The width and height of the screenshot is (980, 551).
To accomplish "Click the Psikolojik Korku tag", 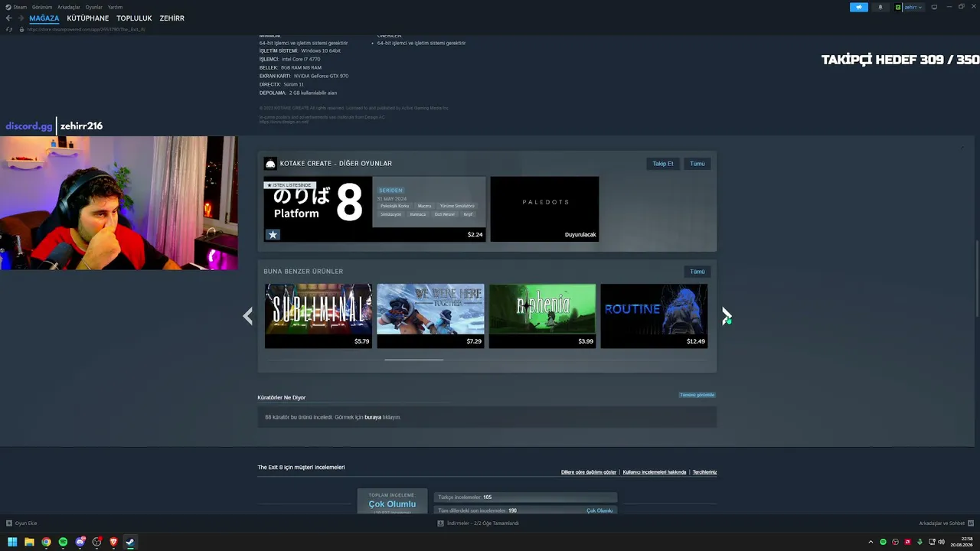I will pos(394,206).
